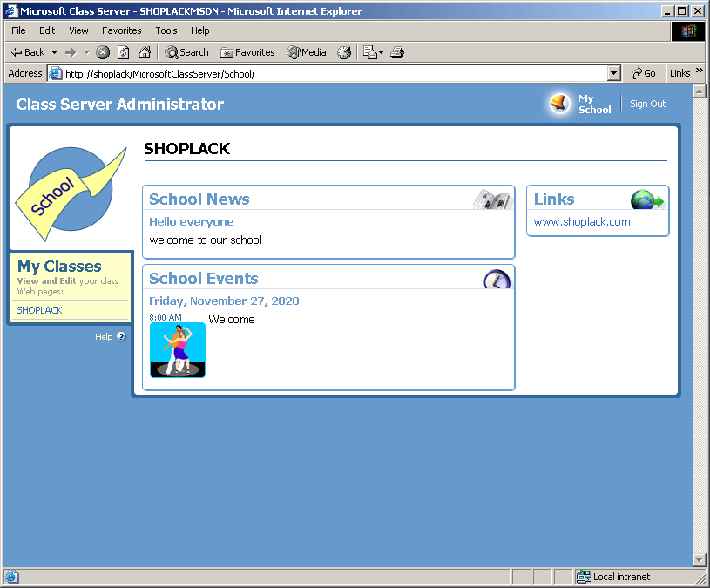Open the Favorites toolbar button
The width and height of the screenshot is (710, 588).
point(247,52)
